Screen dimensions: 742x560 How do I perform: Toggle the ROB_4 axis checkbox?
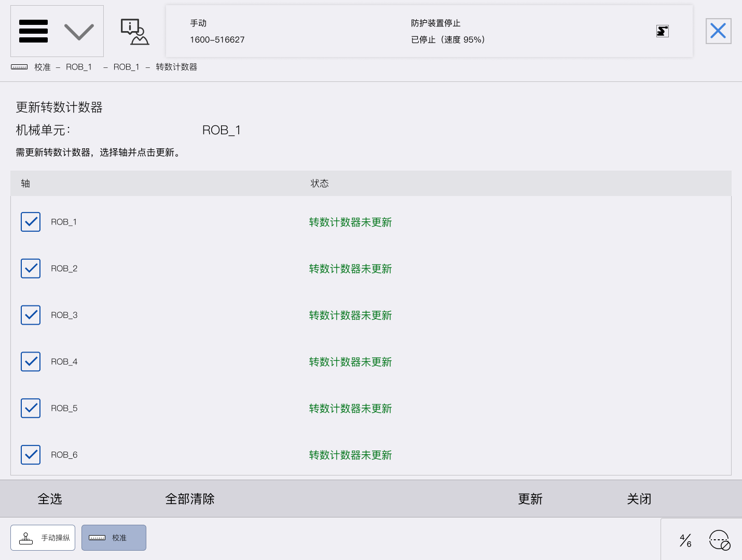pyautogui.click(x=31, y=361)
